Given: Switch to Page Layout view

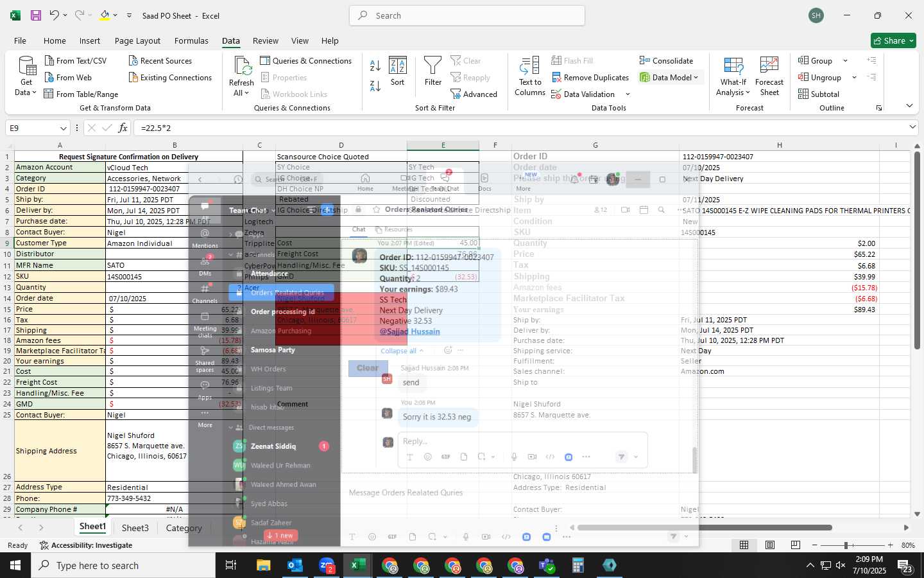Looking at the screenshot, I should pos(770,545).
